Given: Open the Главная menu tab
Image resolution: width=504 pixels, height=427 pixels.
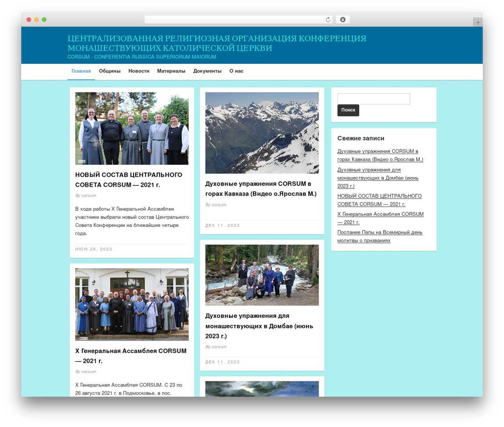Looking at the screenshot, I should coord(81,71).
